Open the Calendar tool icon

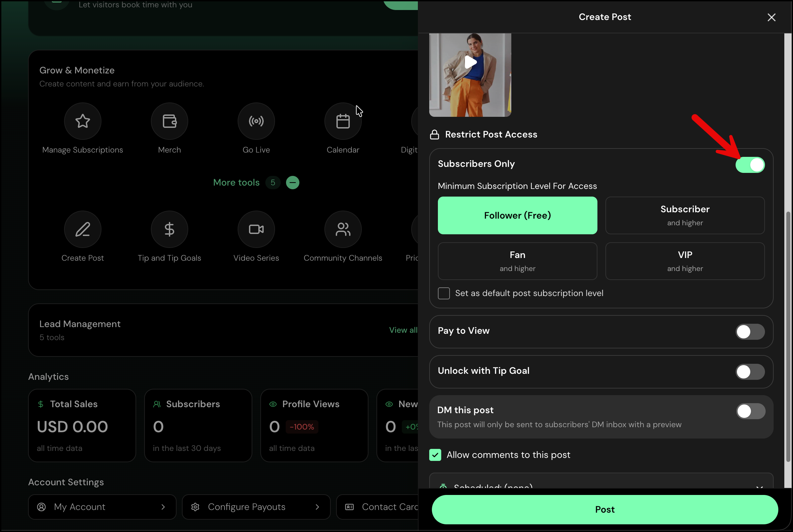click(x=343, y=121)
